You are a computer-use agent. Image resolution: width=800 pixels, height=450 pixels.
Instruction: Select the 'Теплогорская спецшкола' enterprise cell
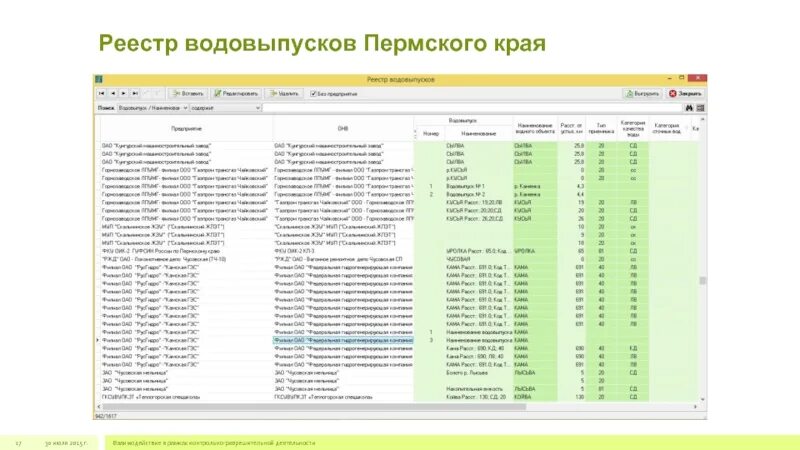coord(186,397)
